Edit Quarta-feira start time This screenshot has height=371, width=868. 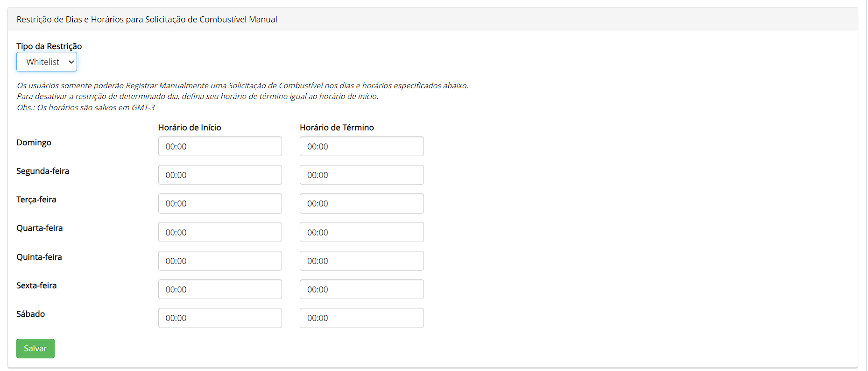click(220, 232)
